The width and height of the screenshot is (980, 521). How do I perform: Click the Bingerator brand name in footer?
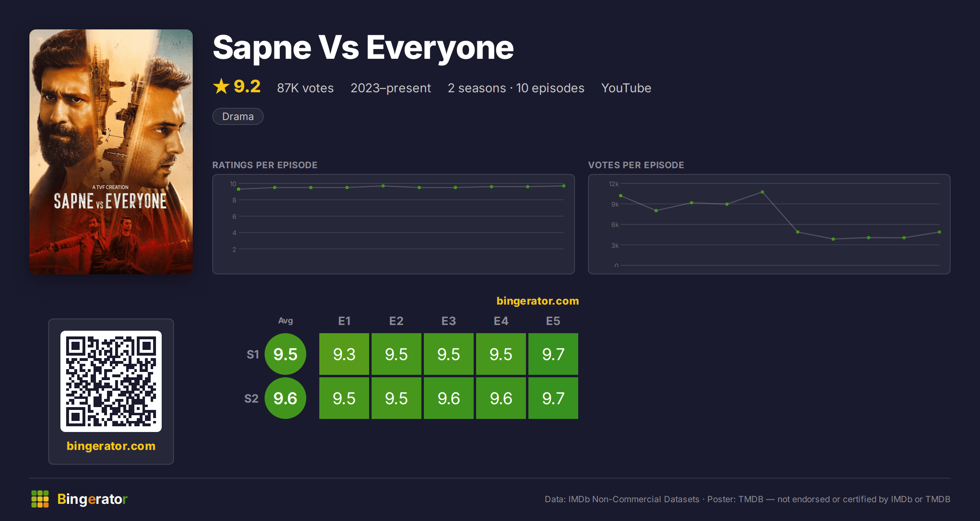92,499
